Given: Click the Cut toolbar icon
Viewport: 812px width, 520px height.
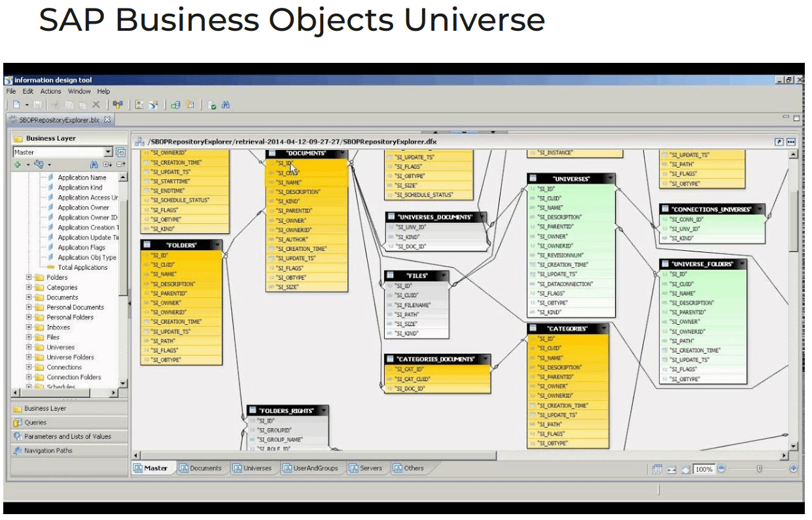Looking at the screenshot, I should [56, 105].
